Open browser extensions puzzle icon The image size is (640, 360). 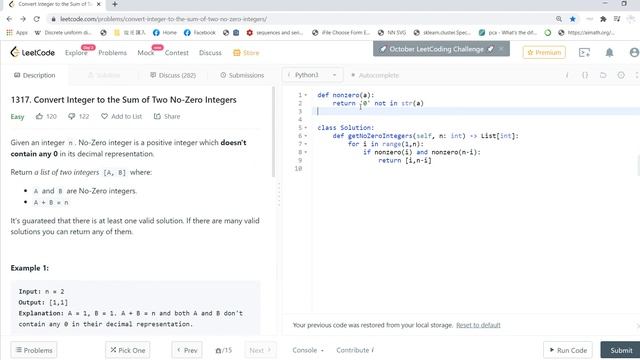pos(603,19)
